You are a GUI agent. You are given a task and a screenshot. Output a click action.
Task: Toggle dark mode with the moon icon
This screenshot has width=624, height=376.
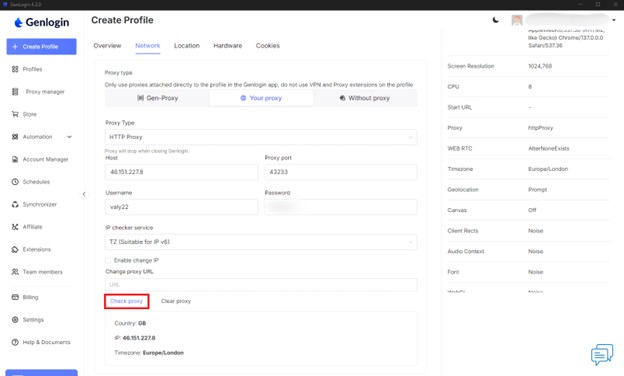[495, 20]
